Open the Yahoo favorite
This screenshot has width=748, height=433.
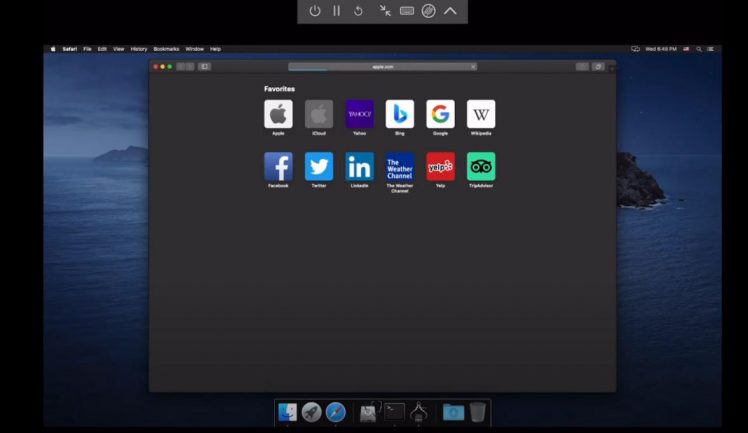359,114
